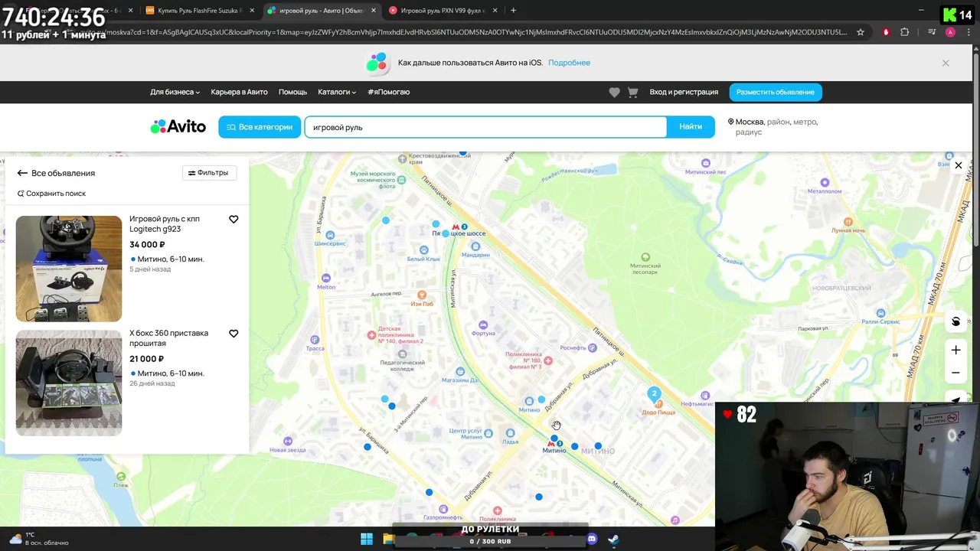Image resolution: width=980 pixels, height=551 pixels.
Task: Open the Москва location selector
Action: 773,126
